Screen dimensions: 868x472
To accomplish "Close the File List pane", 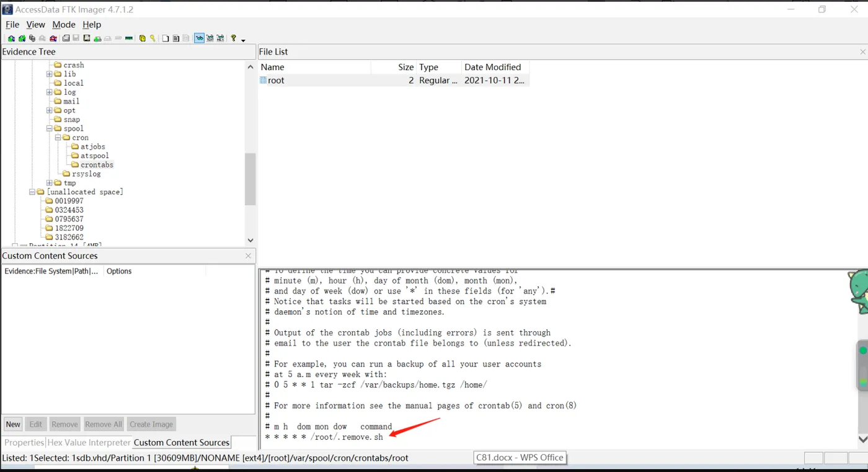I will (862, 52).
